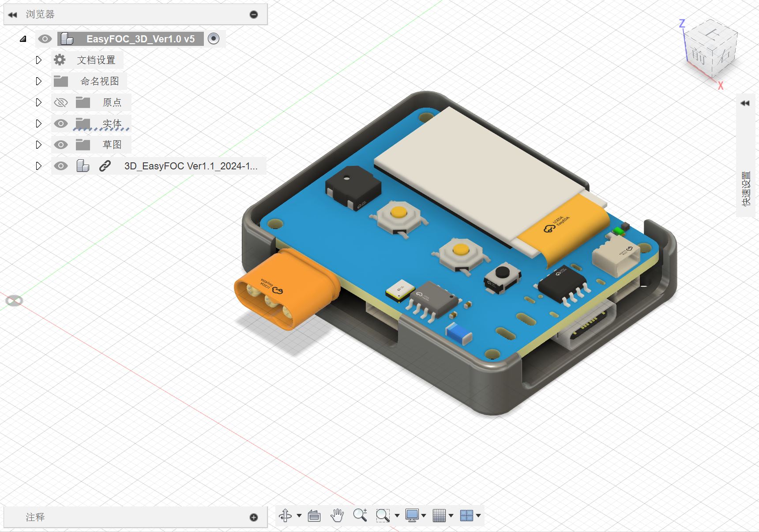Expand the 注释 panel with plus button
Screen dimensions: 759x532
tap(254, 517)
